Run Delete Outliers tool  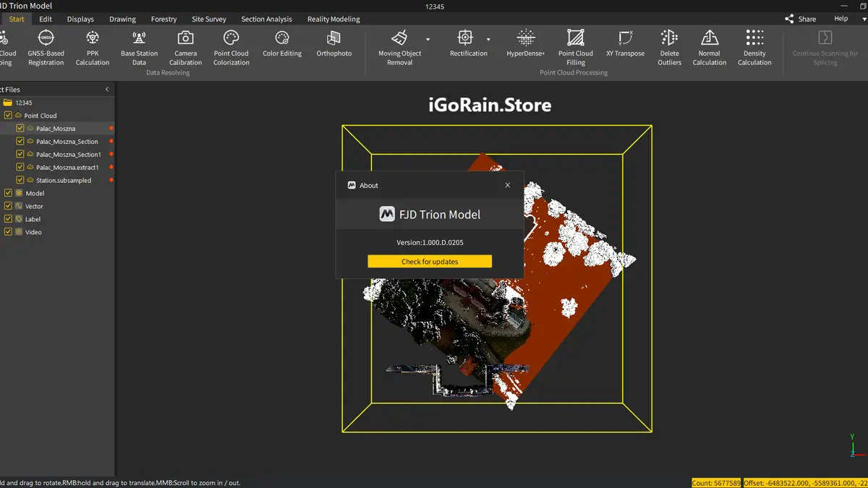(670, 48)
